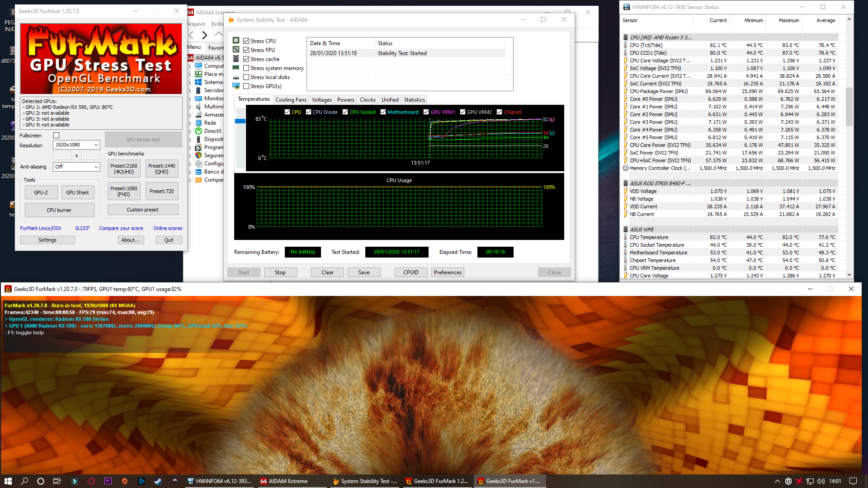Screen dimensions: 868x488
Task: Enable Stress local disks checkbox
Action: tap(246, 77)
